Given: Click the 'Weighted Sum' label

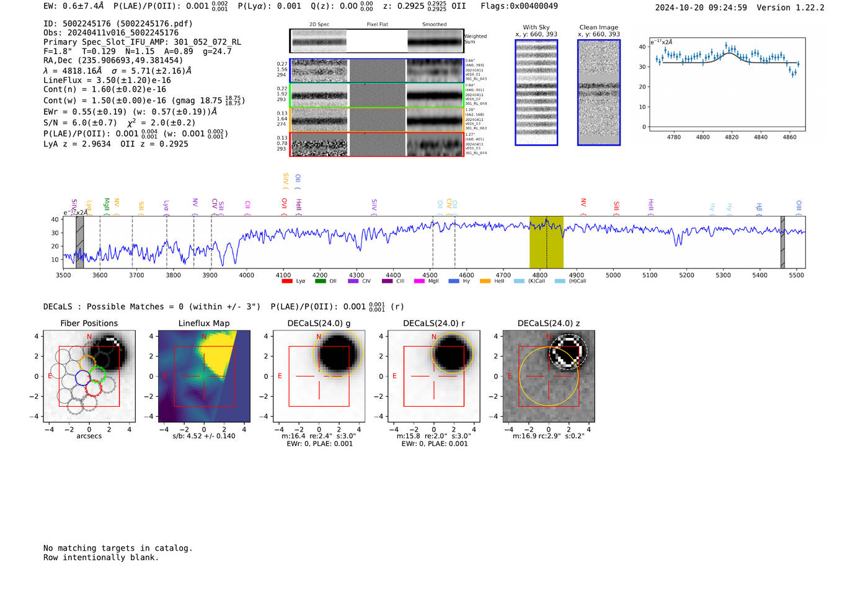Looking at the screenshot, I should point(476,39).
